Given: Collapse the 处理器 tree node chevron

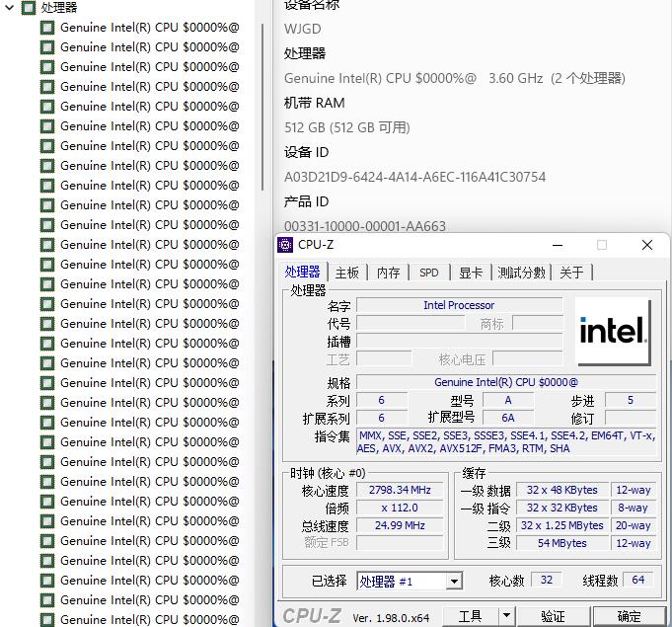Looking at the screenshot, I should coord(9,7).
